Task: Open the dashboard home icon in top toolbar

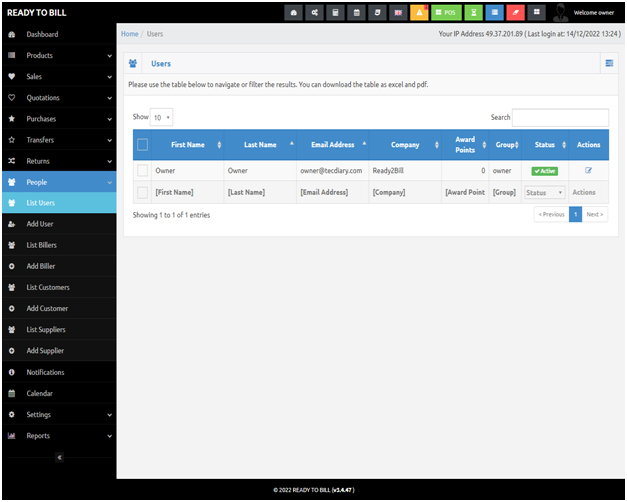Action: point(294,13)
